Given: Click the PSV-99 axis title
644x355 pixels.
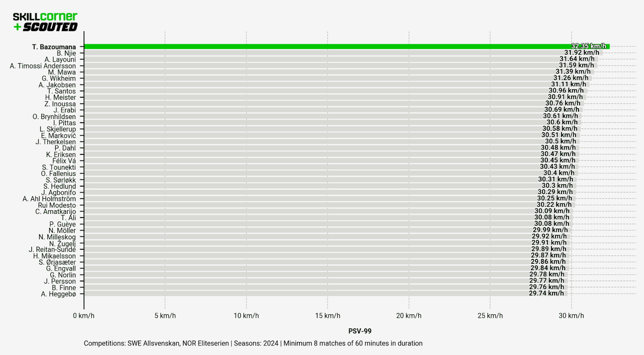Looking at the screenshot, I should pyautogui.click(x=360, y=331).
